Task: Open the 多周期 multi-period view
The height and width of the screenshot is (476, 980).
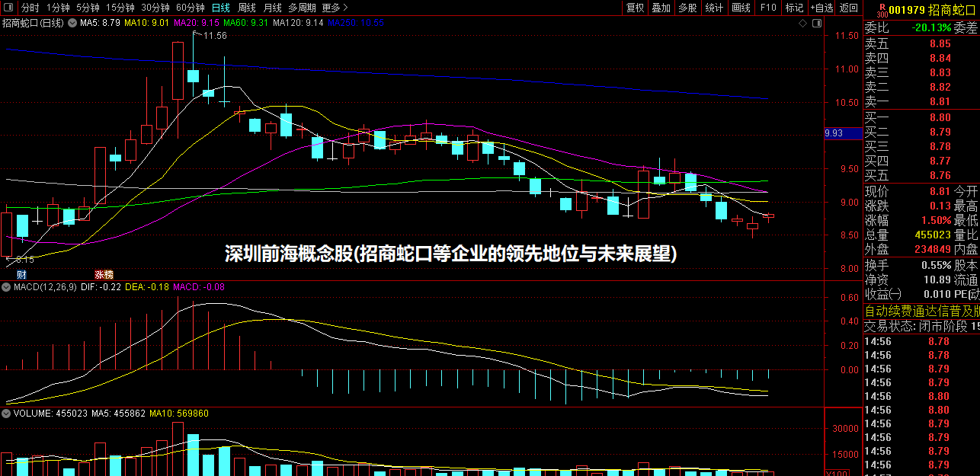Action: click(x=302, y=8)
